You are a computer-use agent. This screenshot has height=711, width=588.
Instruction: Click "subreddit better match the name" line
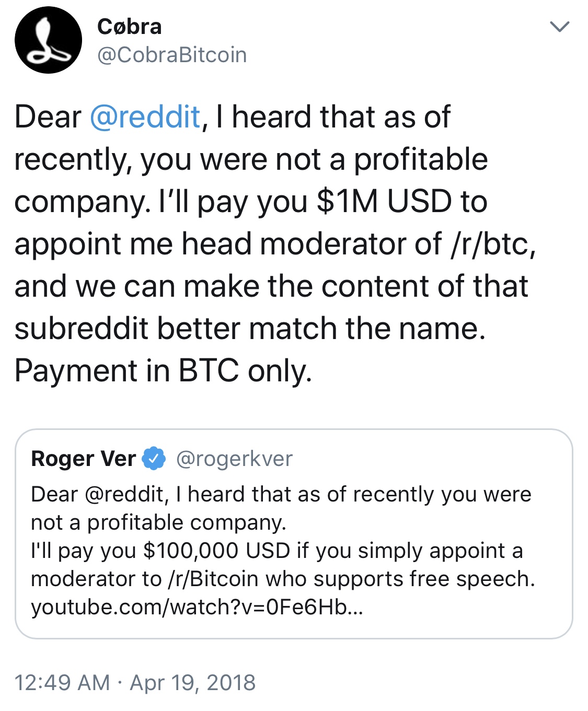[x=250, y=329]
